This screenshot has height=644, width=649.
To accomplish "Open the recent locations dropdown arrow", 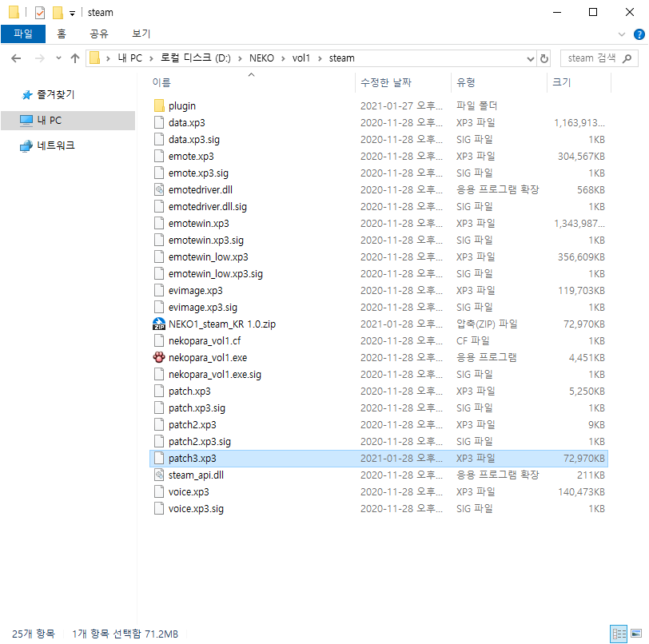I will (58, 58).
